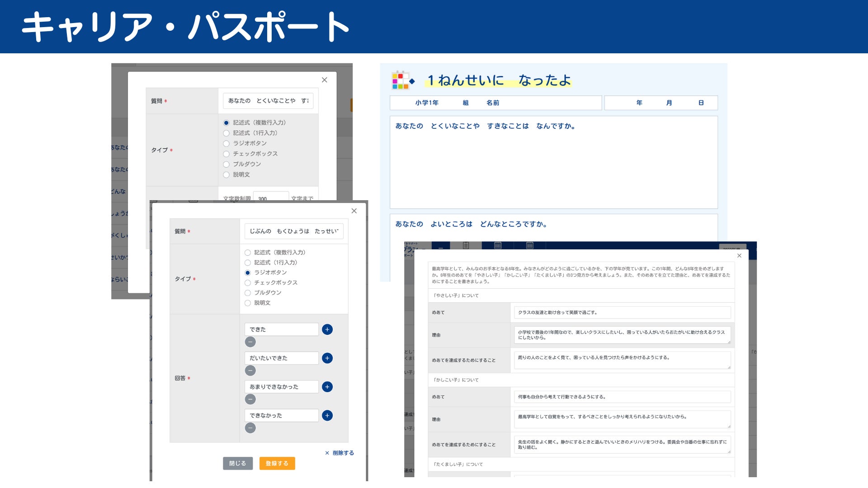This screenshot has width=868, height=488.
Task: Click the やさしい子 めあて text field
Action: [x=622, y=312]
